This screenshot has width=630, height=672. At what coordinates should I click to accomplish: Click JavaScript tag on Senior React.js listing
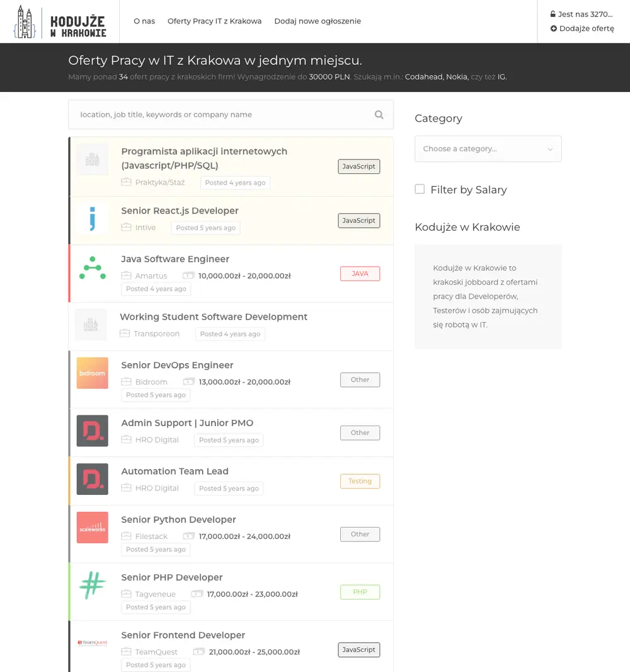[359, 220]
